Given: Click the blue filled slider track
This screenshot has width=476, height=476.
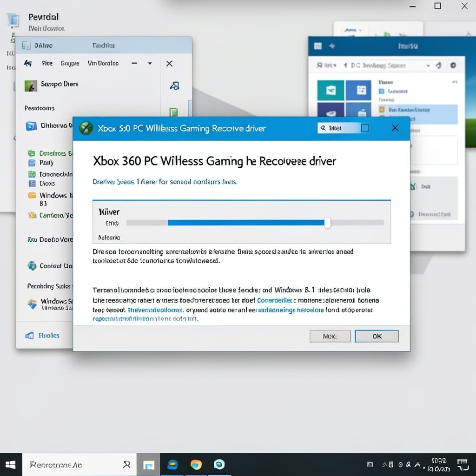Looking at the screenshot, I should click(x=246, y=223).
